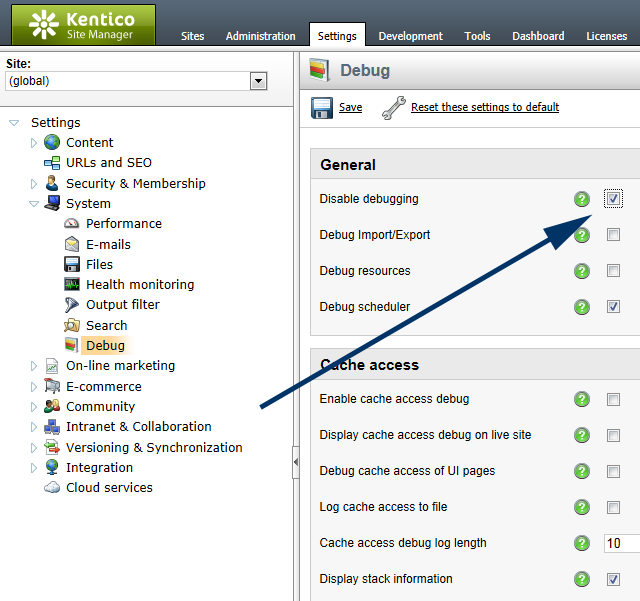Viewport: 640px width, 601px height.
Task: Open help for Display stack information
Action: point(582,579)
